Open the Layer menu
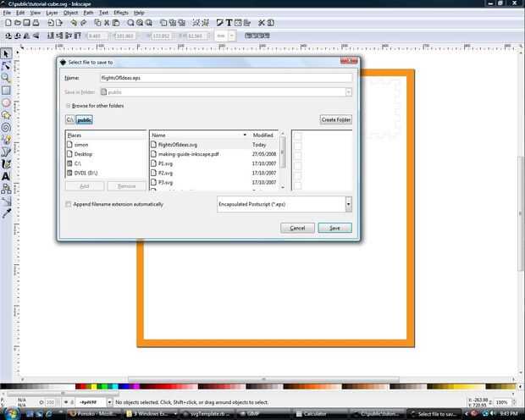525x420 pixels. pos(52,13)
